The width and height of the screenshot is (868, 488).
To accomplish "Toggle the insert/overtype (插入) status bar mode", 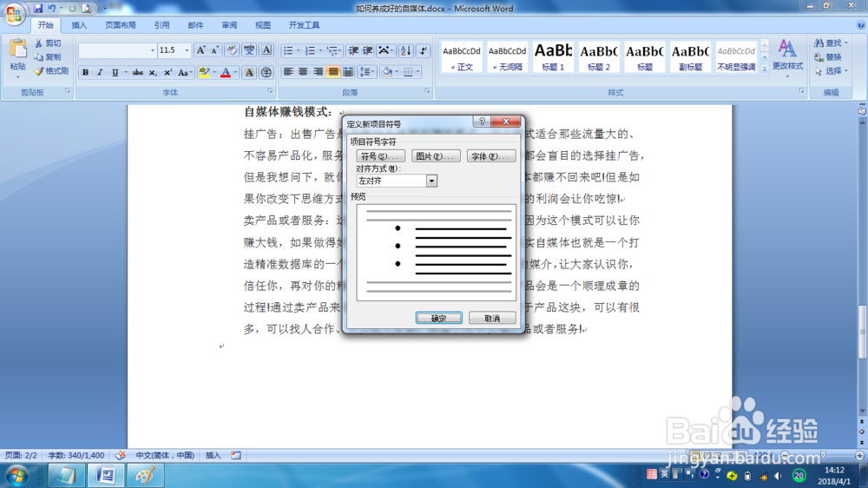I will (214, 455).
